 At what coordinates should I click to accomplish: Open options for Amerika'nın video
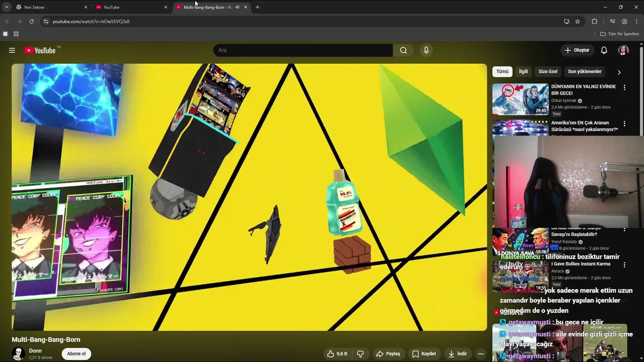[624, 124]
